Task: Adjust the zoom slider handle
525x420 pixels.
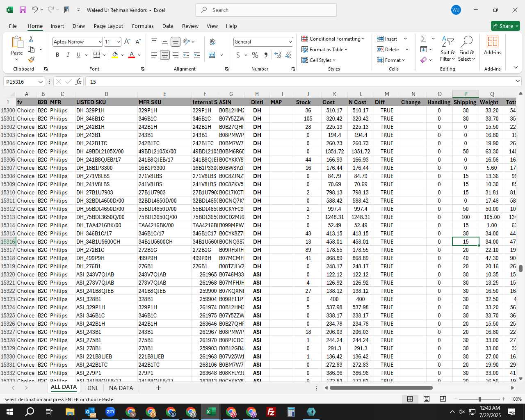Action: [x=479, y=399]
